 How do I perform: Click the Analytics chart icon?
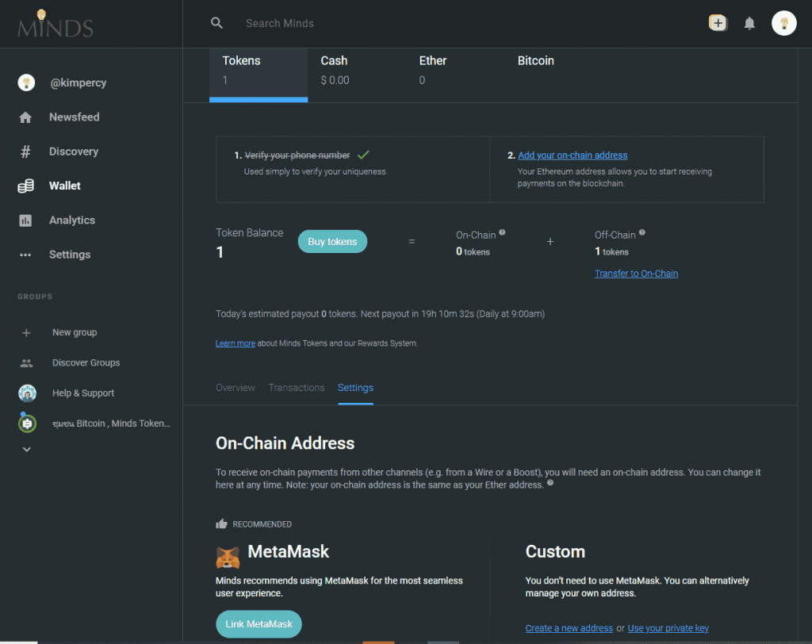pos(25,220)
